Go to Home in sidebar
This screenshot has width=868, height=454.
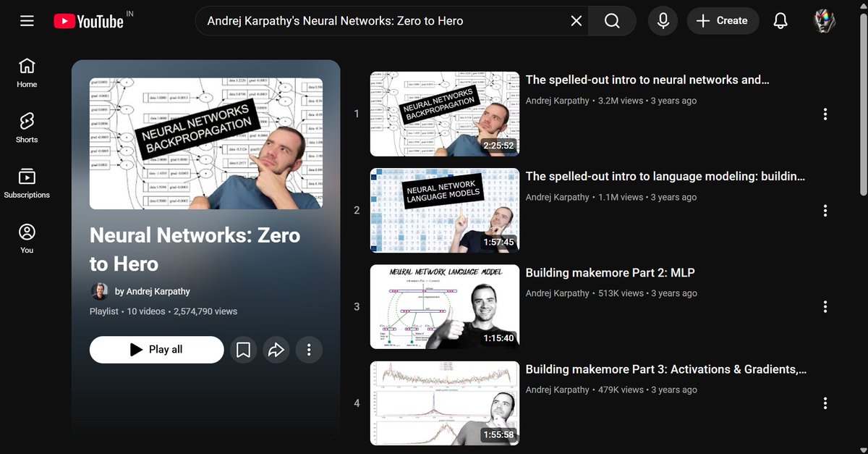click(27, 73)
